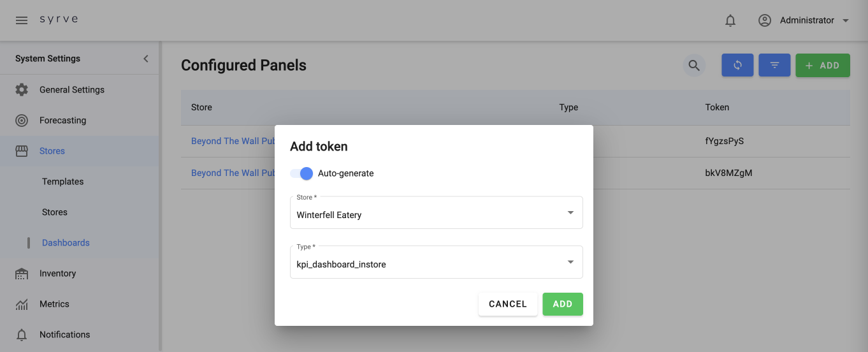The height and width of the screenshot is (352, 868).
Task: Expand the Type dropdown
Action: click(570, 262)
